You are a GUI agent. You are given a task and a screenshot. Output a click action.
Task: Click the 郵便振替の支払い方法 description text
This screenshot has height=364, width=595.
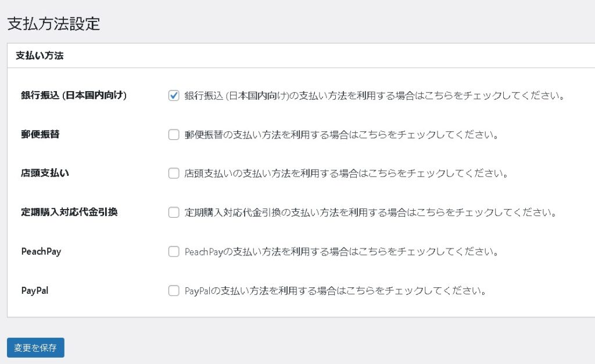(x=342, y=135)
